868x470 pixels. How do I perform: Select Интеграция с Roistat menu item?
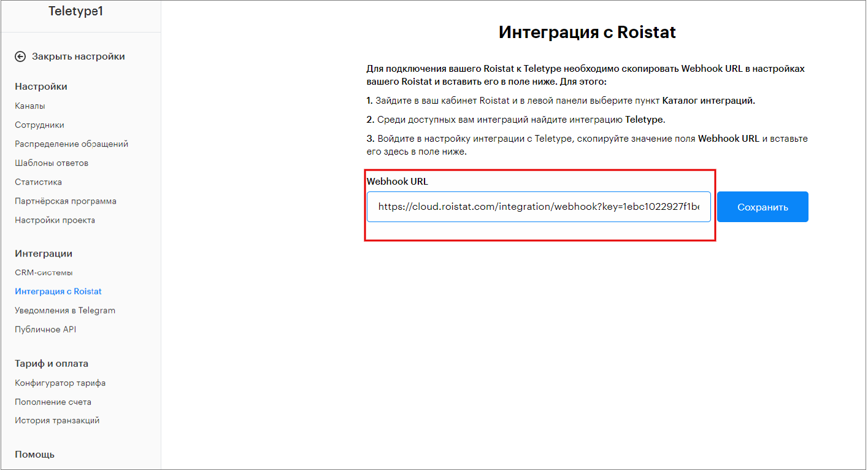58,291
